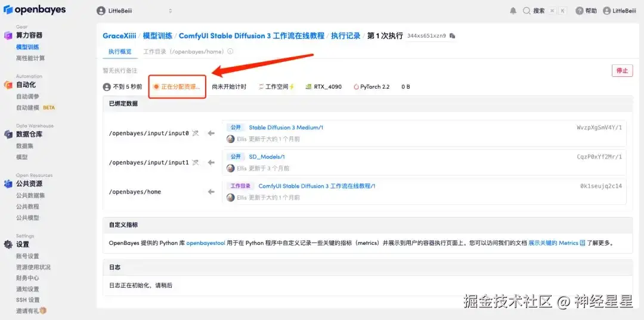644x320 pixels.
Task: Click the arrow icon next to /openbayes/home
Action: click(211, 192)
